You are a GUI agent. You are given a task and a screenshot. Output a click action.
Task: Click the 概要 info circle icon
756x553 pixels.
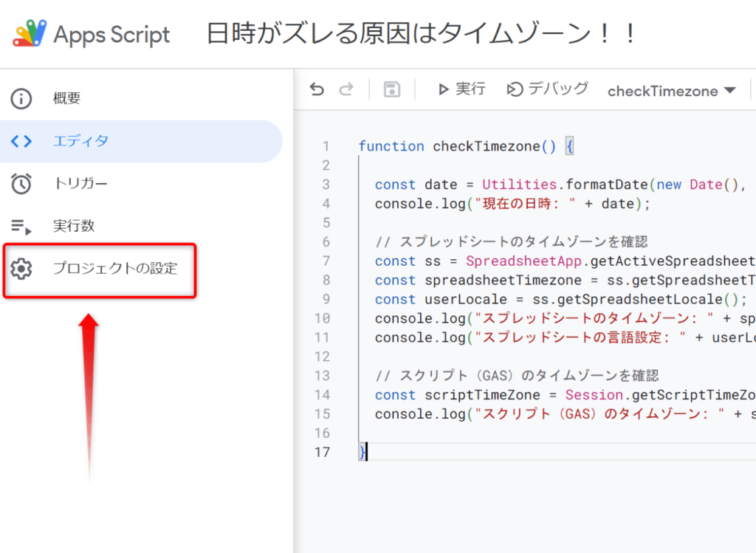tap(21, 99)
